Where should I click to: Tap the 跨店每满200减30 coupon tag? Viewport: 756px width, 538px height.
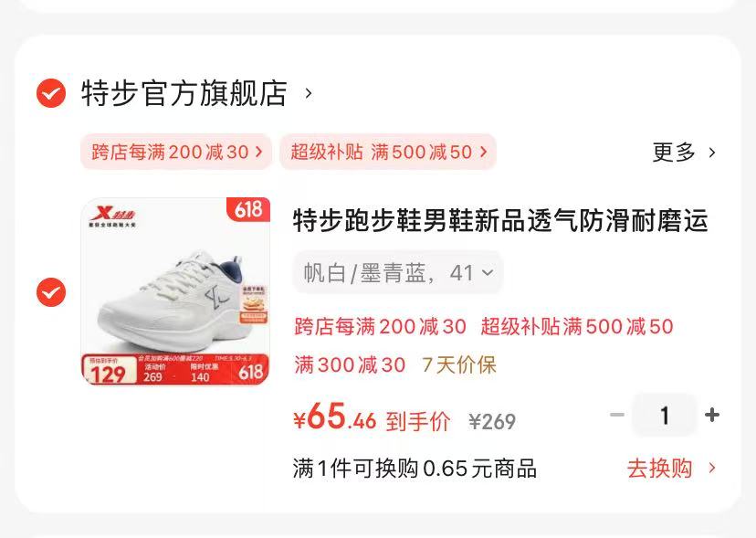(176, 152)
